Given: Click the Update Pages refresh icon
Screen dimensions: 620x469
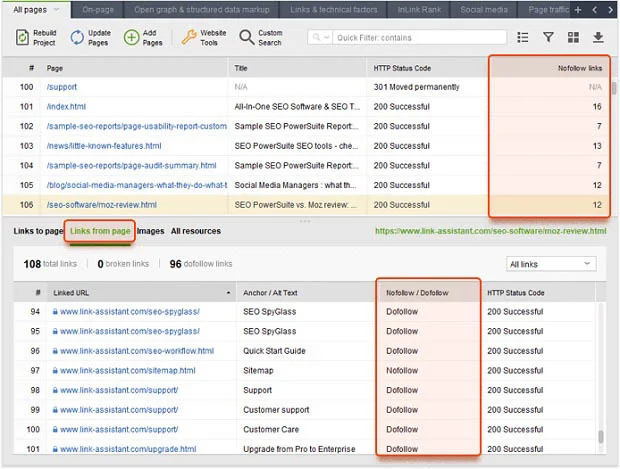Looking at the screenshot, I should 77,37.
